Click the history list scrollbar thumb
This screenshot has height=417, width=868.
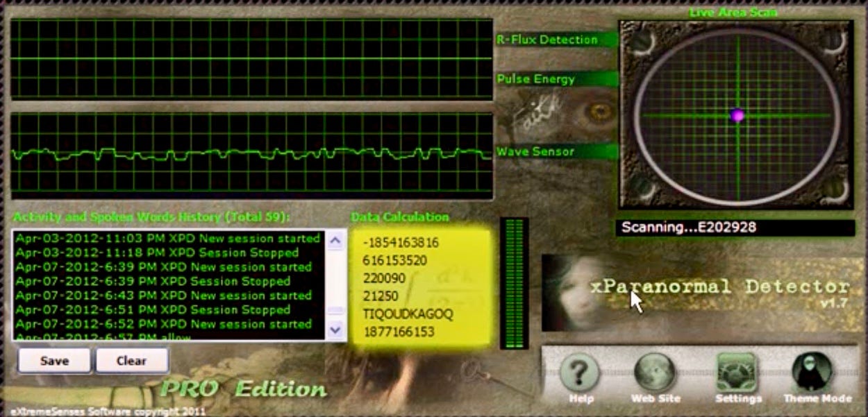click(335, 311)
